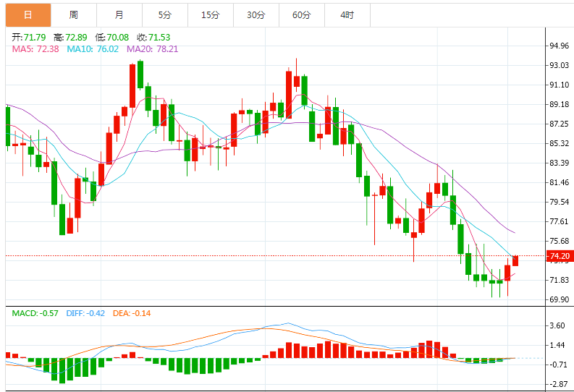Image resolution: width=574 pixels, height=392 pixels.
Task: Click the 69.90 price axis label
Action: tap(560, 299)
